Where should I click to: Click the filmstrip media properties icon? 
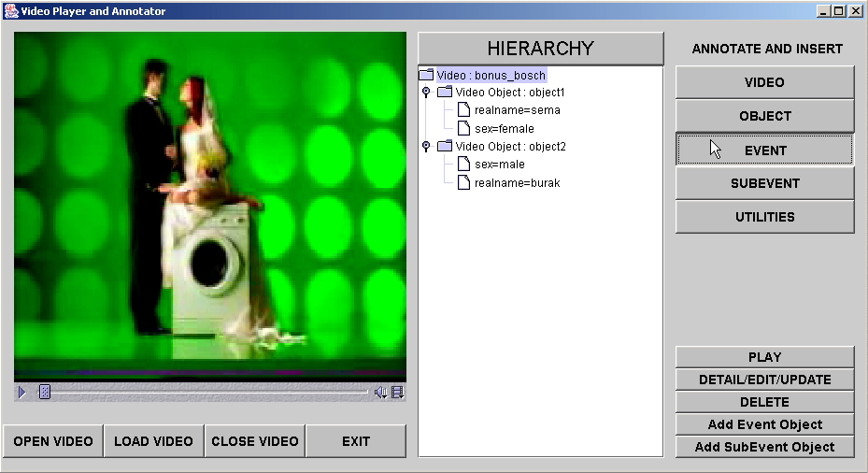click(397, 393)
